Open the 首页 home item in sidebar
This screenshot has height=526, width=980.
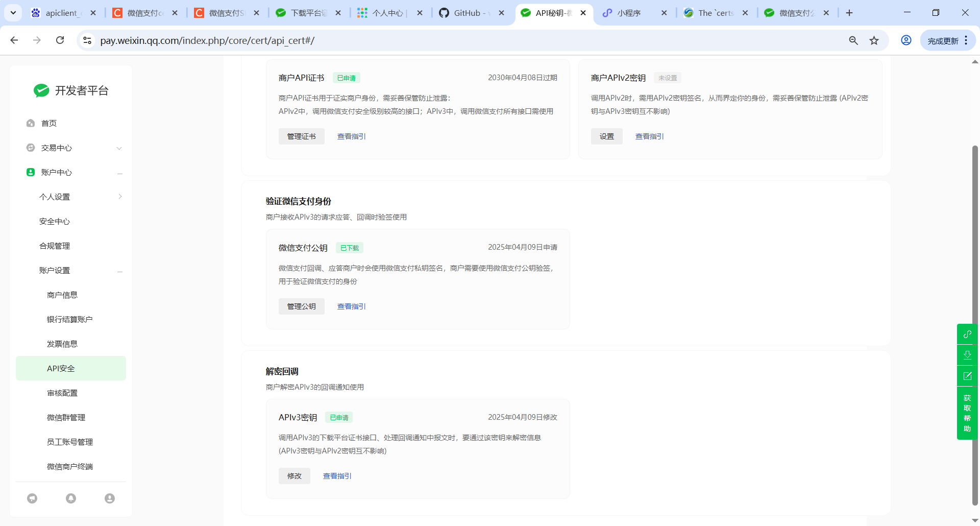[49, 123]
